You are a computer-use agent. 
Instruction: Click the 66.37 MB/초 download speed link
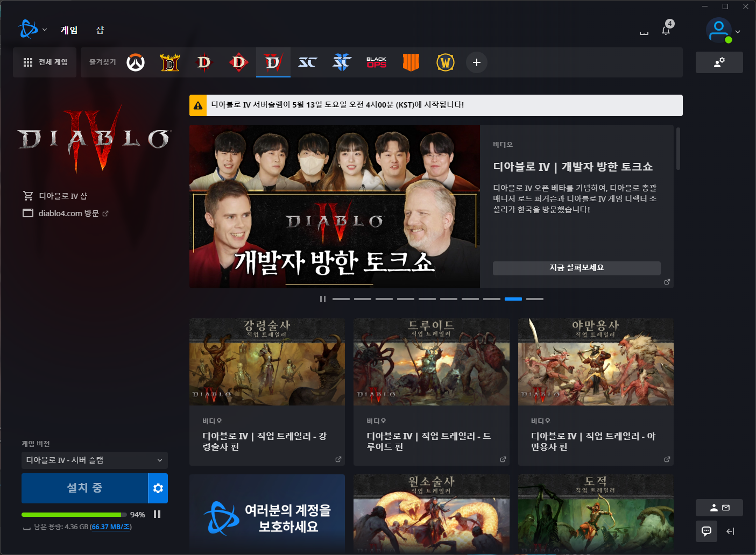[110, 527]
